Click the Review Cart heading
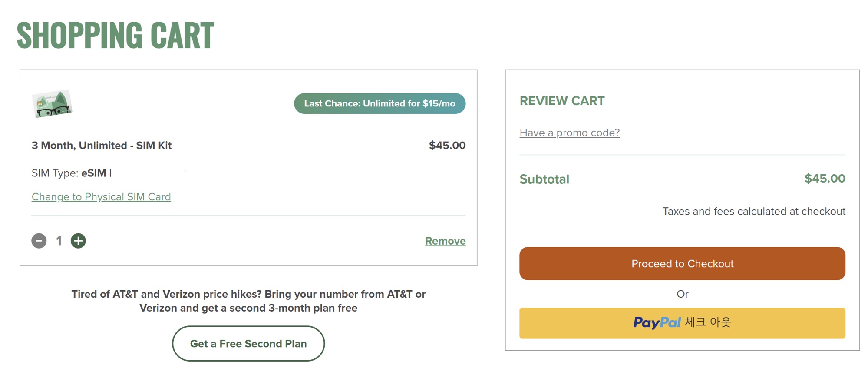This screenshot has width=868, height=365. point(562,101)
